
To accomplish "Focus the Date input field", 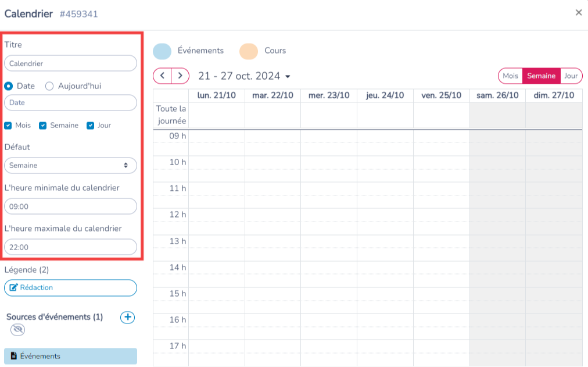I will tap(70, 103).
